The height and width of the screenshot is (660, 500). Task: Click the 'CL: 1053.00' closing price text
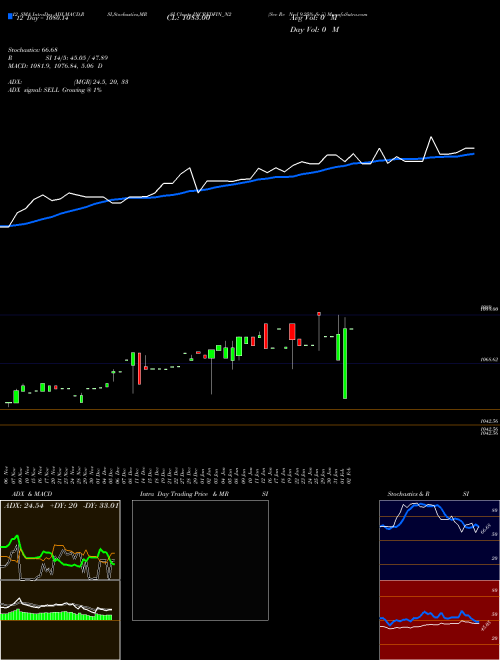(188, 18)
